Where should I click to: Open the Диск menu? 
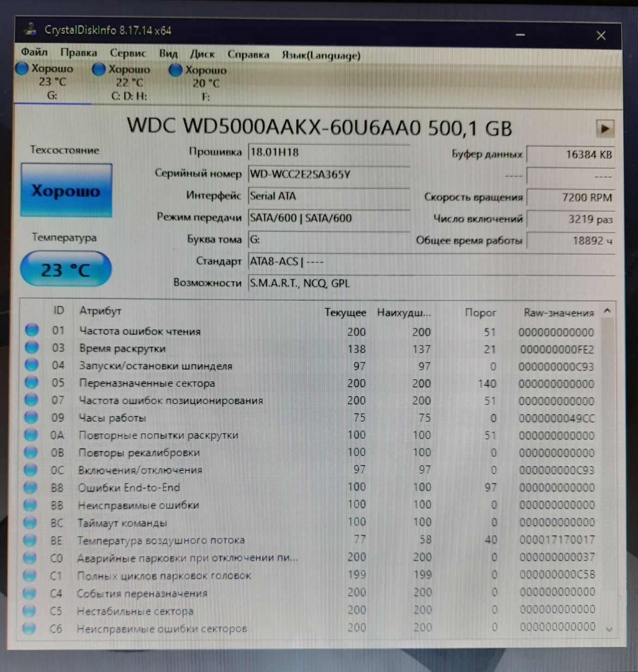tap(202, 54)
